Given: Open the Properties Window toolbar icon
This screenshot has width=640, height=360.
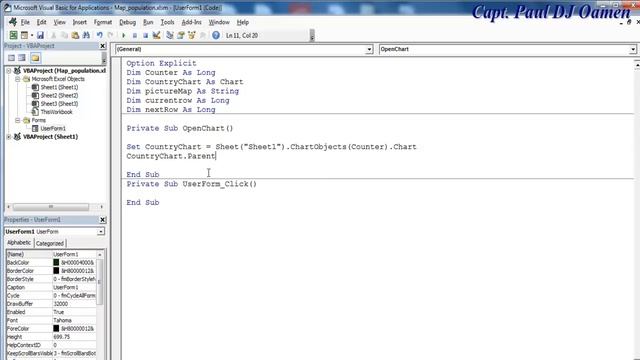Looking at the screenshot, I should 181,36.
